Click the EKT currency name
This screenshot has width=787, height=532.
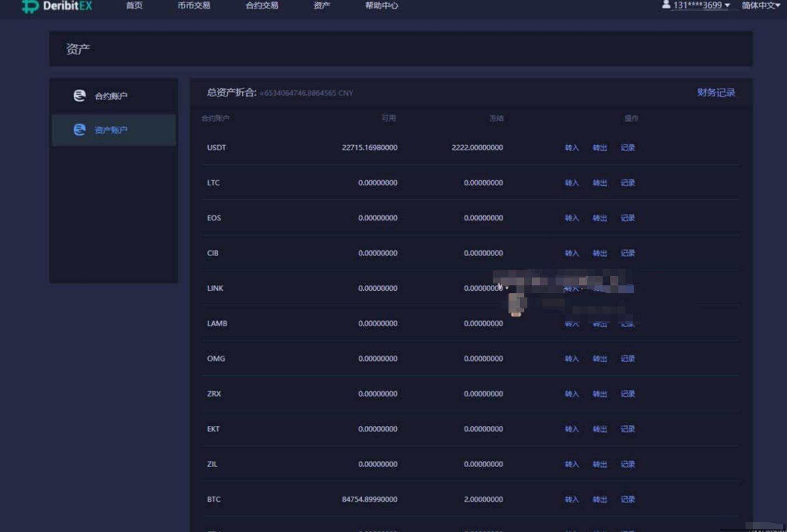coord(213,429)
